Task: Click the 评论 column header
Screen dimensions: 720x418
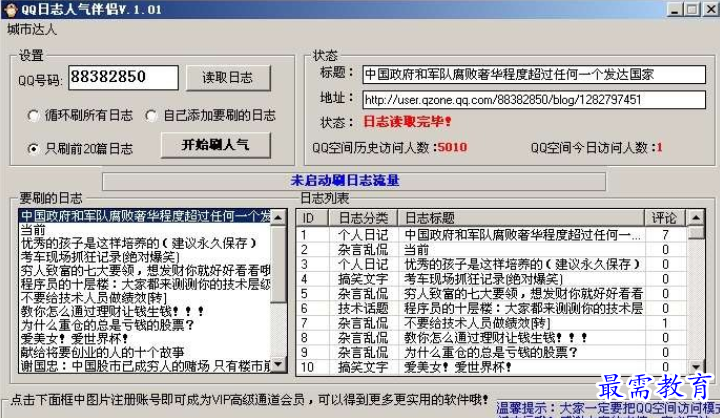Action: 665,218
